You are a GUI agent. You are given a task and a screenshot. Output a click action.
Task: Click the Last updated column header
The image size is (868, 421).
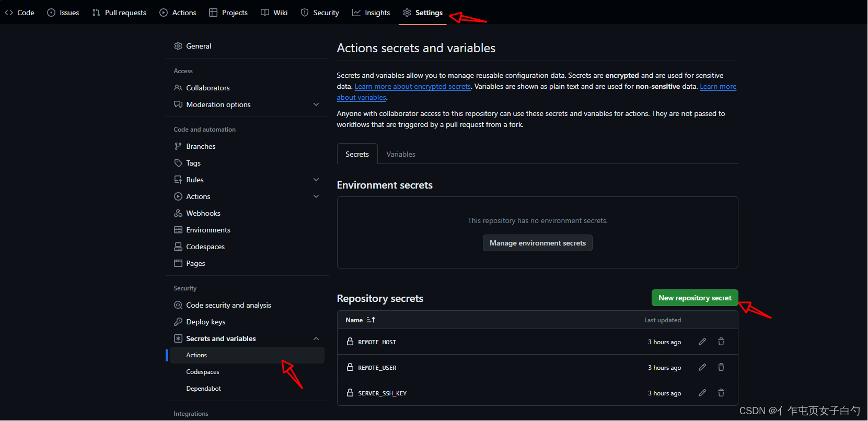[x=663, y=320]
